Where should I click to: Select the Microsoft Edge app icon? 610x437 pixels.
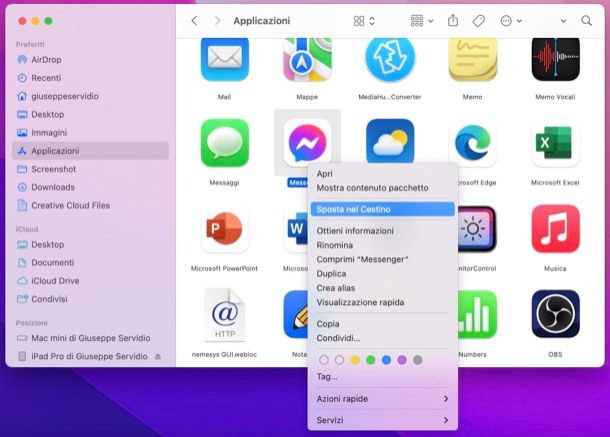tap(473, 143)
